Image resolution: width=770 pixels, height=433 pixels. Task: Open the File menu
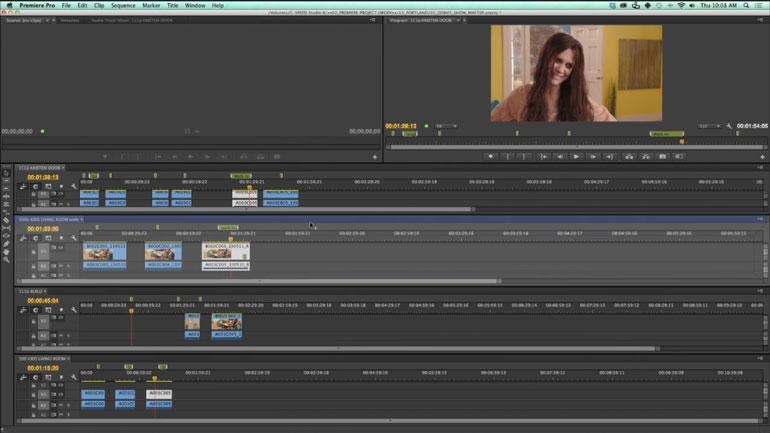[x=66, y=5]
